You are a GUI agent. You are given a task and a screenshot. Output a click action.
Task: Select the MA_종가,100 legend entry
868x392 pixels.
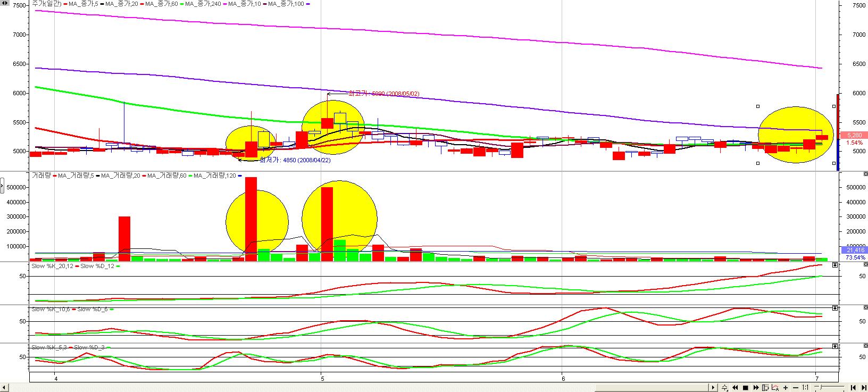click(x=287, y=4)
